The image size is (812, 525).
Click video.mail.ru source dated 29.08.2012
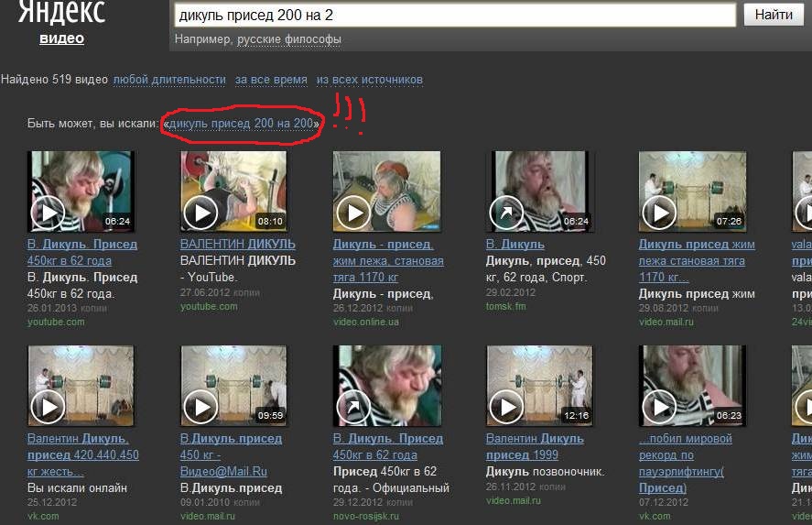point(666,322)
